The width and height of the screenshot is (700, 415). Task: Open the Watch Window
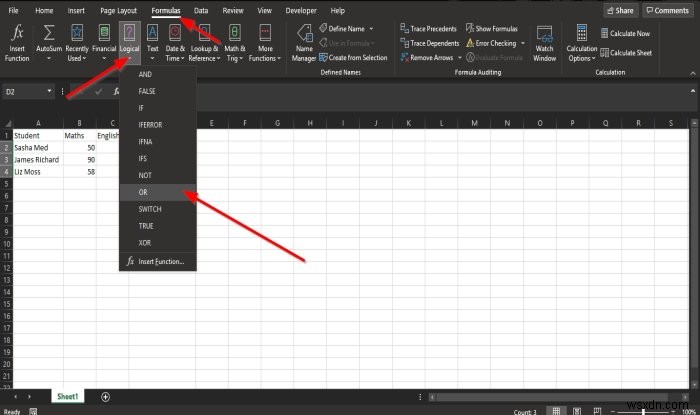(544, 43)
